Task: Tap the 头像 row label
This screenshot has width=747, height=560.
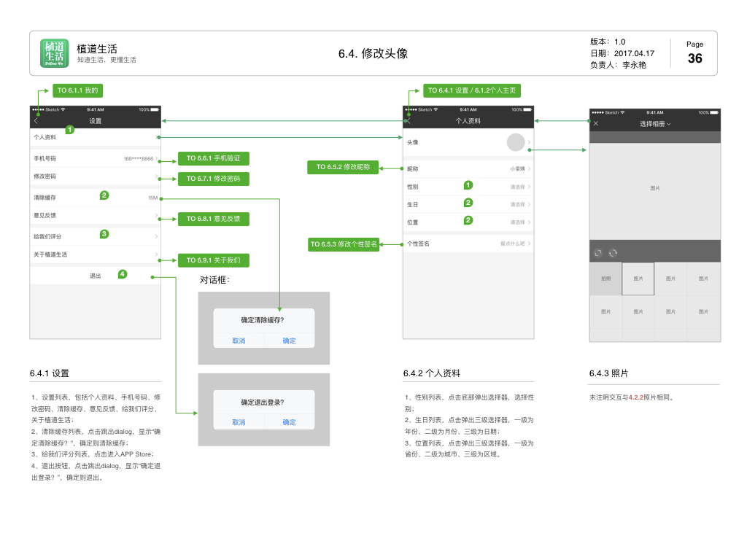Action: (413, 142)
